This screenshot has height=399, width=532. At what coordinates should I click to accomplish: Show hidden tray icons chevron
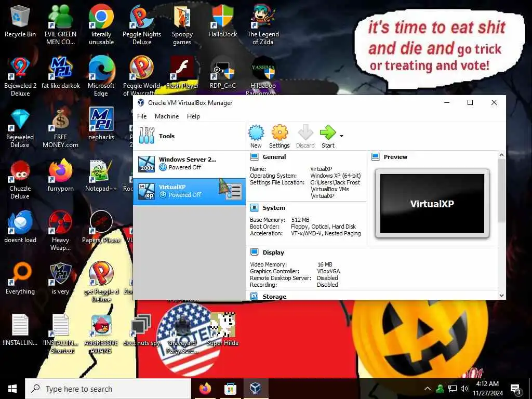click(428, 389)
